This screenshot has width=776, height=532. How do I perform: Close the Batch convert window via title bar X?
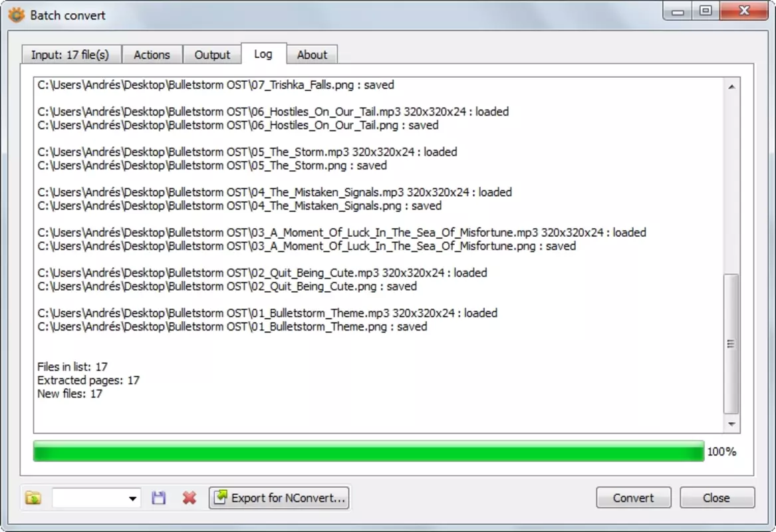[x=744, y=11]
